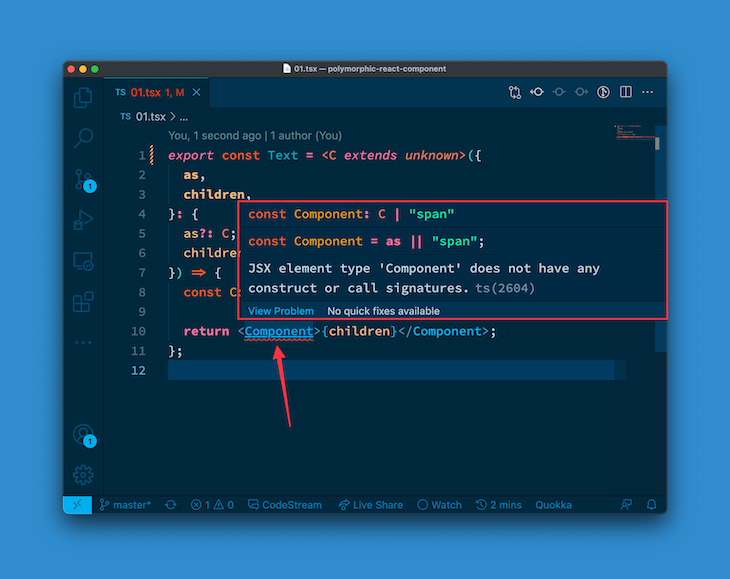The height and width of the screenshot is (579, 730).
Task: Click the git blame author annotation
Action: (x=255, y=136)
